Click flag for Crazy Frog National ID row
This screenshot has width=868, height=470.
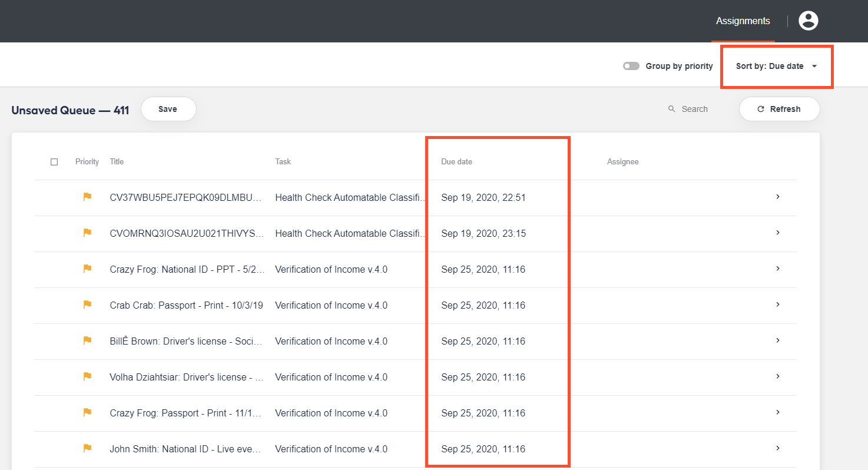tap(87, 269)
